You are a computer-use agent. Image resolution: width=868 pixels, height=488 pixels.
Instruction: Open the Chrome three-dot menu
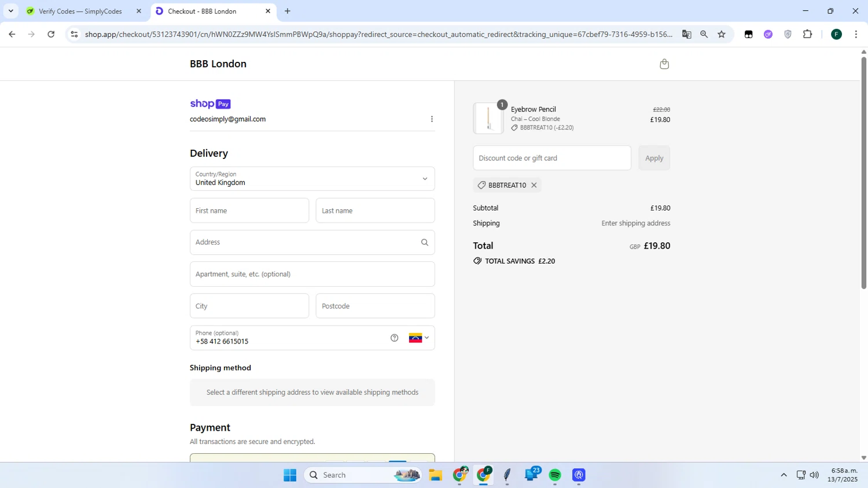[856, 34]
